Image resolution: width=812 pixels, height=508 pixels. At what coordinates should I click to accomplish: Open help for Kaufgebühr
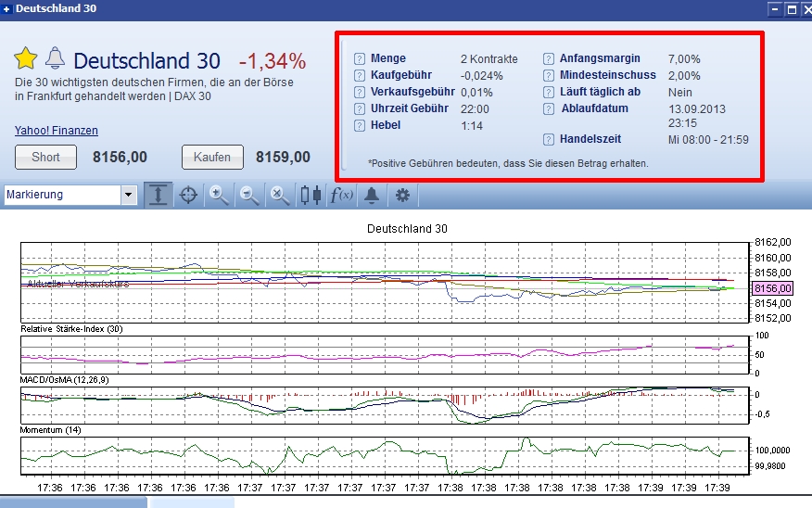360,76
